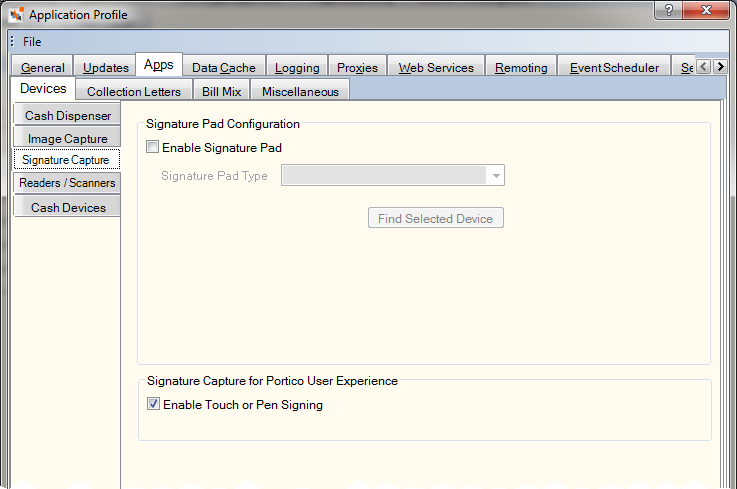Click the partially hidden Se tab
Viewport: 737px width, 489px height.
[x=686, y=67]
